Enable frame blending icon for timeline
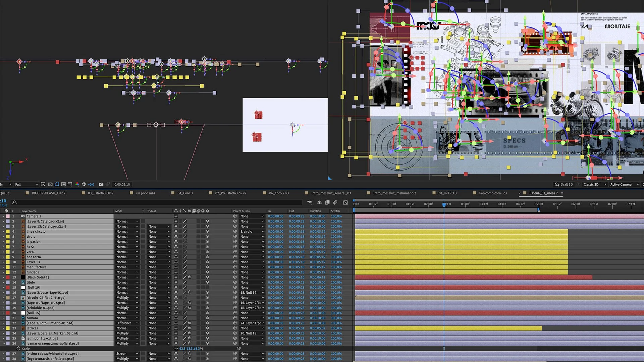Screen dimensions: 644x362 tap(327, 202)
